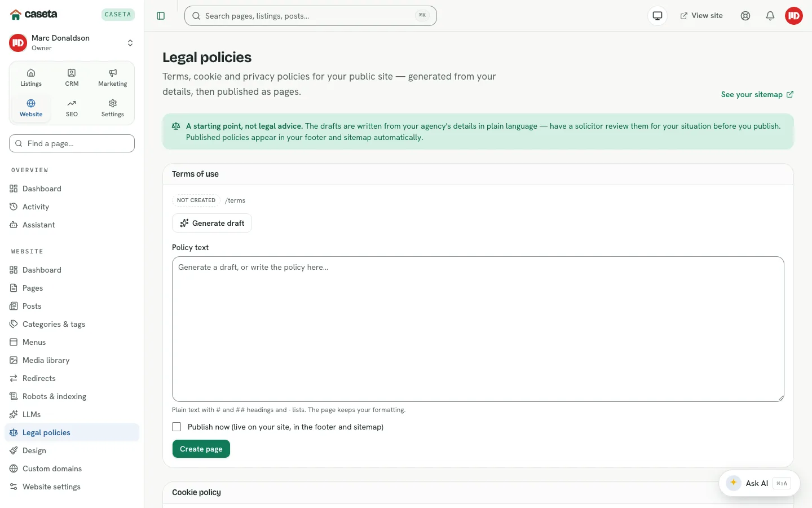Click Create page button
812x508 pixels.
point(201,449)
